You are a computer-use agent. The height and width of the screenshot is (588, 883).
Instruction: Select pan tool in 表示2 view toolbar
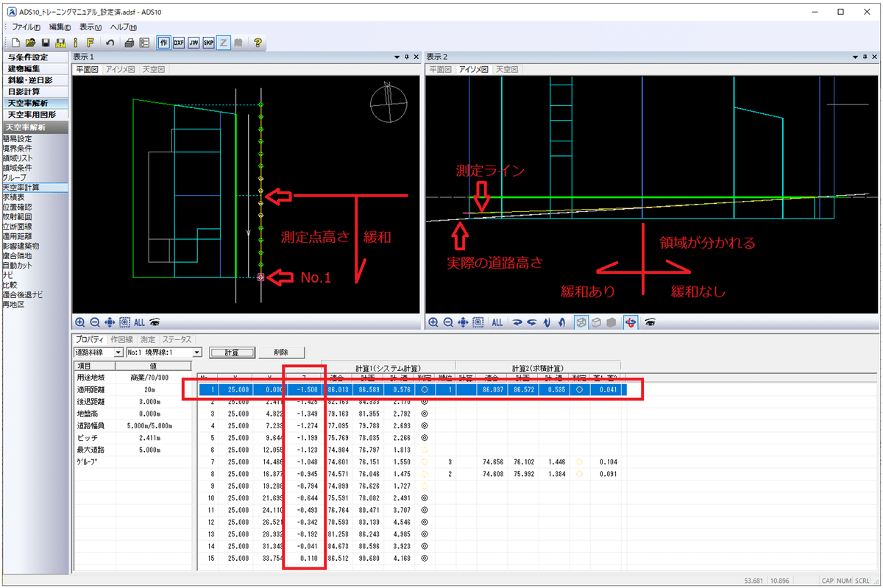463,322
